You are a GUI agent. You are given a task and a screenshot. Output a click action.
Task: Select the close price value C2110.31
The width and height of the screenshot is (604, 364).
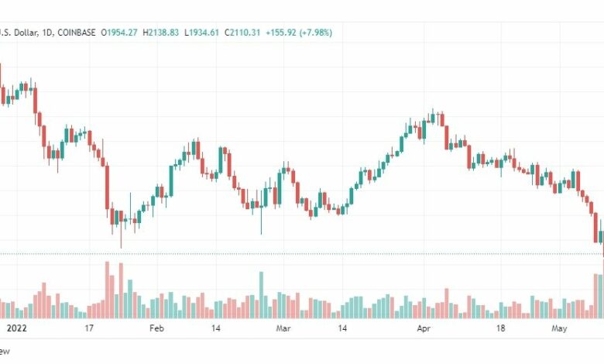tap(242, 33)
